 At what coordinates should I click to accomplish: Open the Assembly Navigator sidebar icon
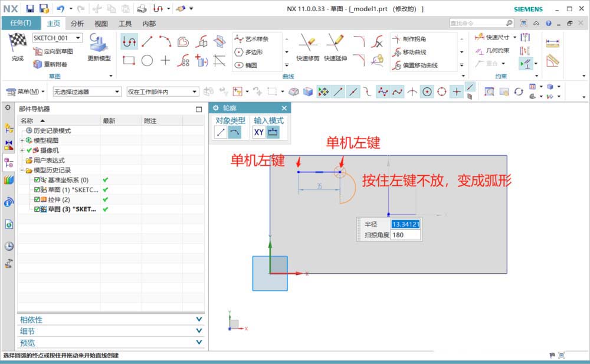[x=9, y=128]
